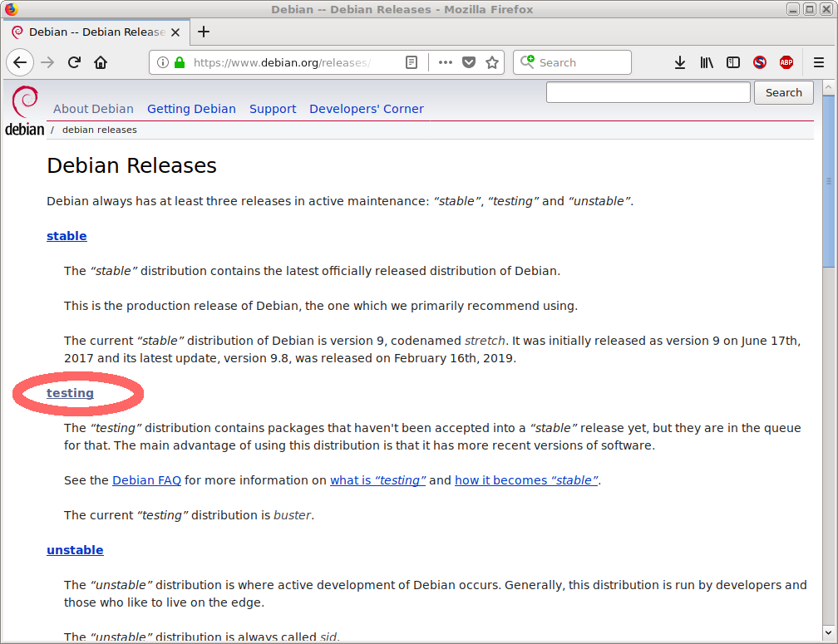
Task: Toggle the Firefox sidebar
Action: (733, 62)
